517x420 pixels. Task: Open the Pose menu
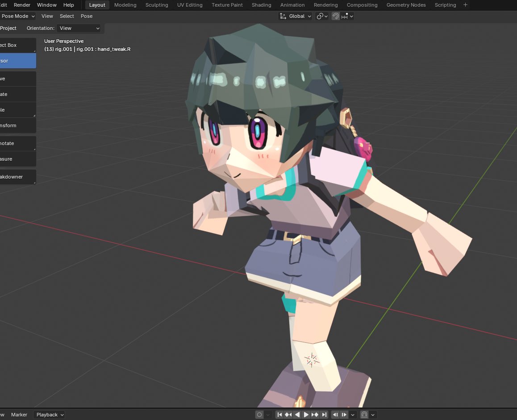[x=86, y=16]
